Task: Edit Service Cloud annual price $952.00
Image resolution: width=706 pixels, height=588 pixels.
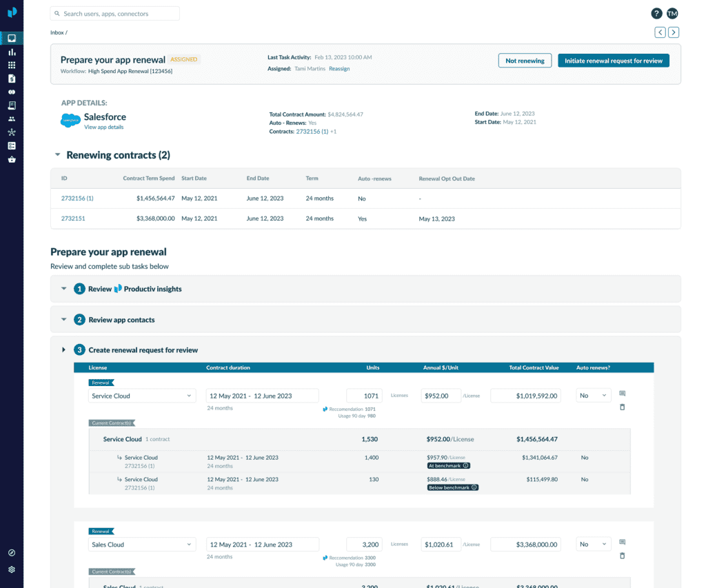Action: click(x=441, y=396)
